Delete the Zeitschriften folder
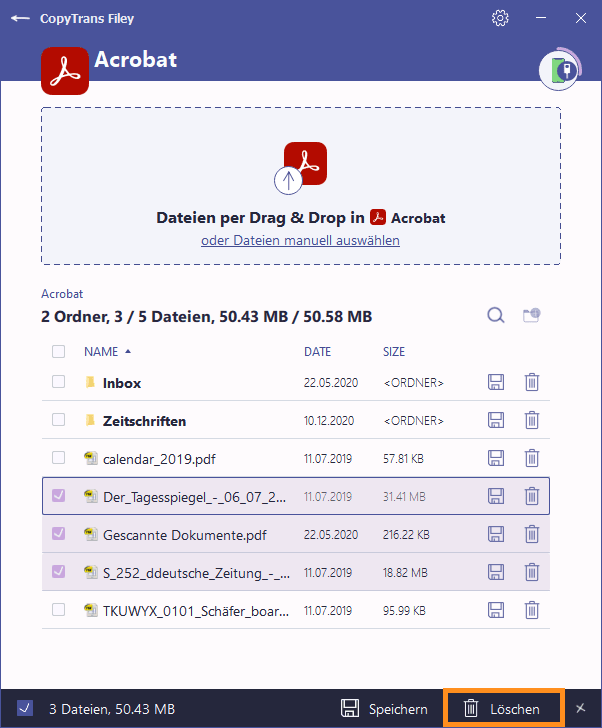This screenshot has width=602, height=728. (x=532, y=420)
